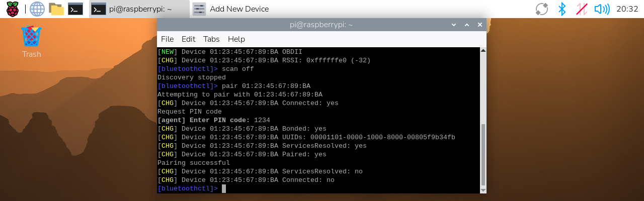Click the terminal scrollbar thumb
644x201 pixels.
click(484, 154)
